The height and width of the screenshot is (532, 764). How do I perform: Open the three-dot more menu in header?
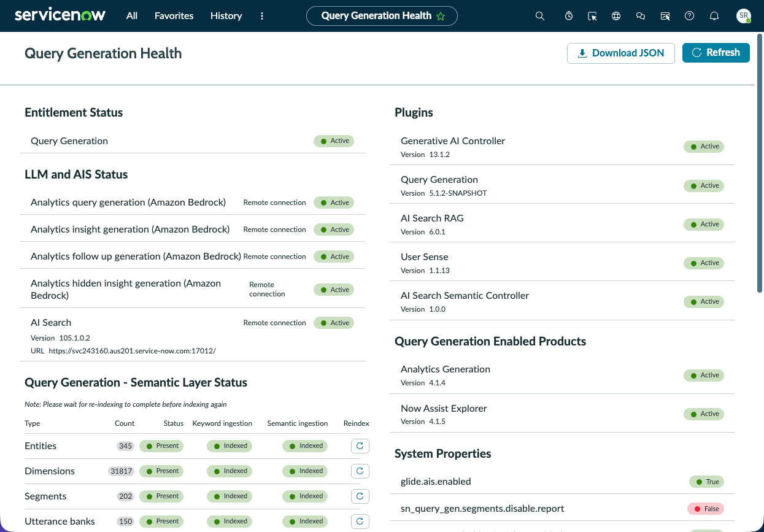262,16
